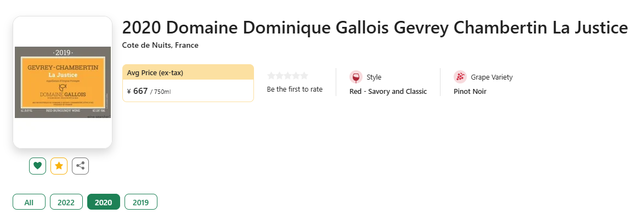Screen dimensions: 644x219
Task: Click the Cote de Nuits, France region
Action: tap(160, 45)
